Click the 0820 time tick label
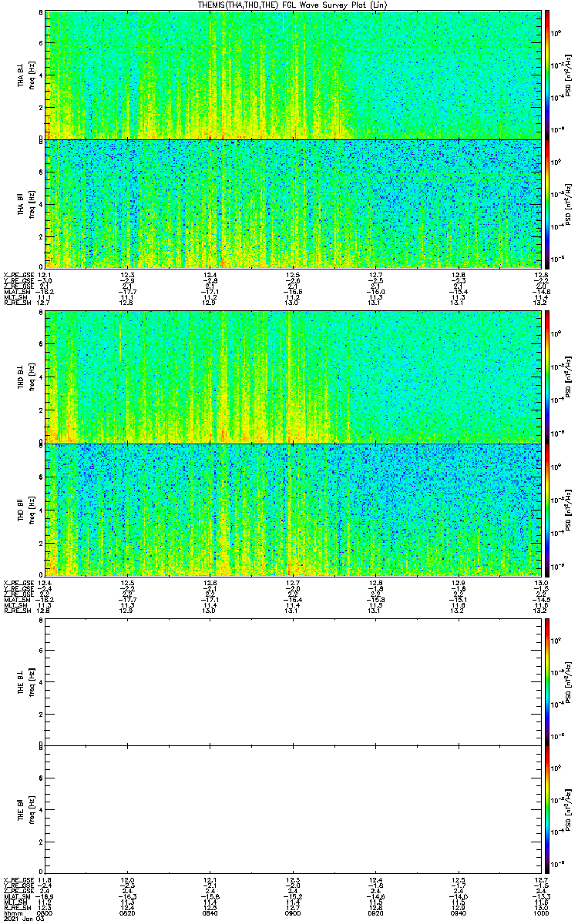The height and width of the screenshot is (924, 578). coord(128,912)
